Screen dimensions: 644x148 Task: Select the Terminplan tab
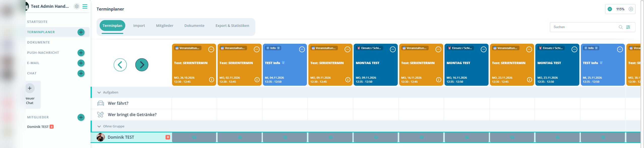(x=112, y=26)
